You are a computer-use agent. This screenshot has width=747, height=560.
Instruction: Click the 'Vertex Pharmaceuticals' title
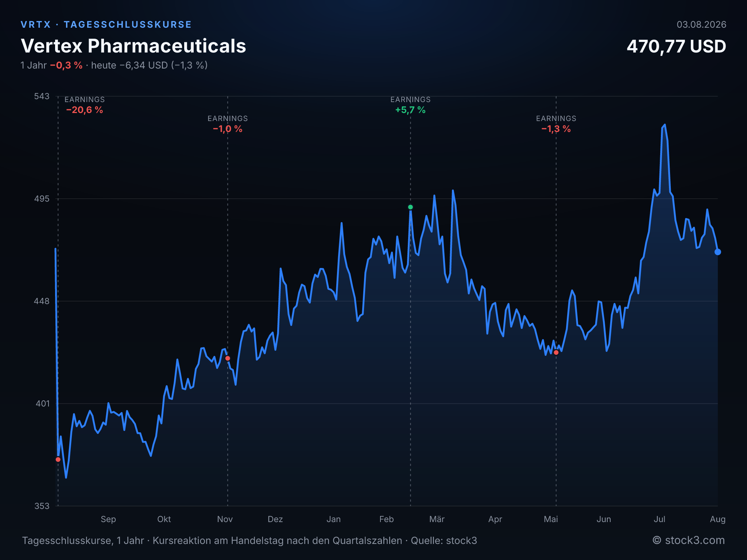[133, 46]
